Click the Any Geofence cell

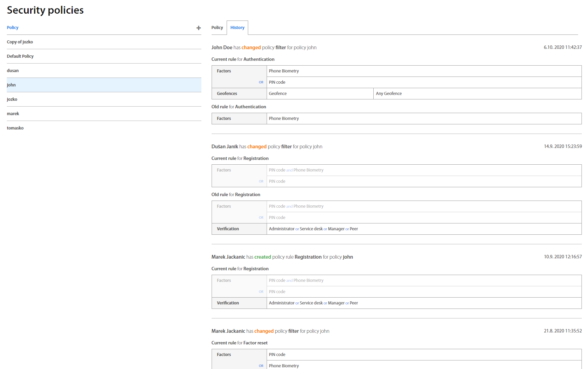click(x=389, y=94)
